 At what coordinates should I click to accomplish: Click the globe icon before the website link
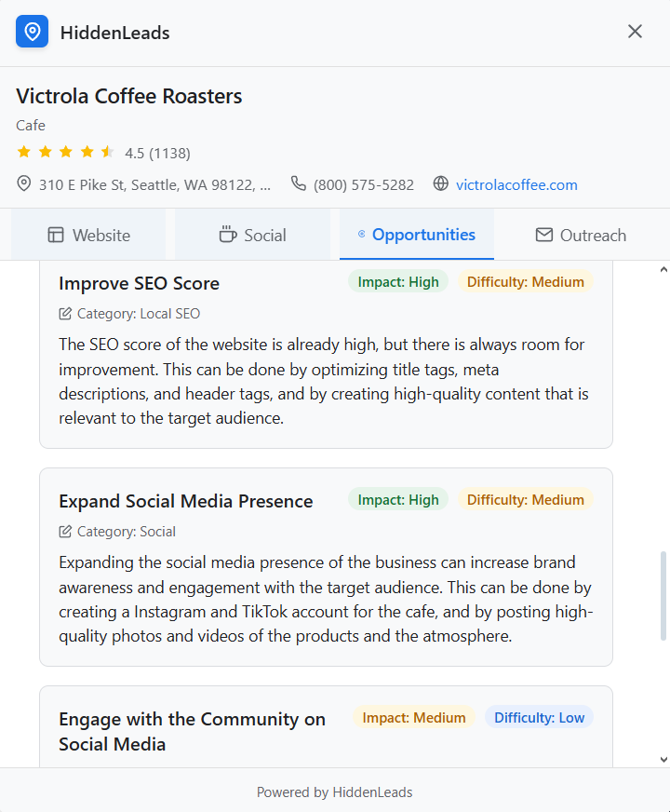coord(440,183)
